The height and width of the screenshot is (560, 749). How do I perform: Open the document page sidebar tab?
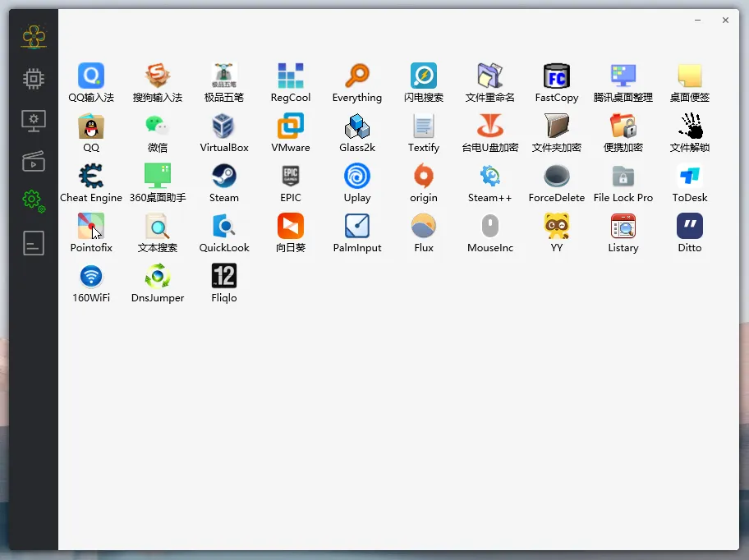[34, 243]
